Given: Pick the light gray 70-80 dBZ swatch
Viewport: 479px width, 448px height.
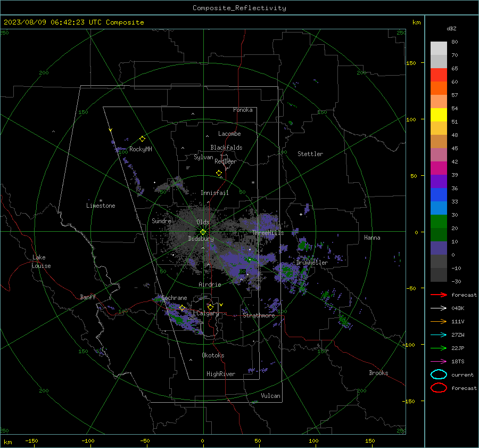Looking at the screenshot, I should coord(439,48).
